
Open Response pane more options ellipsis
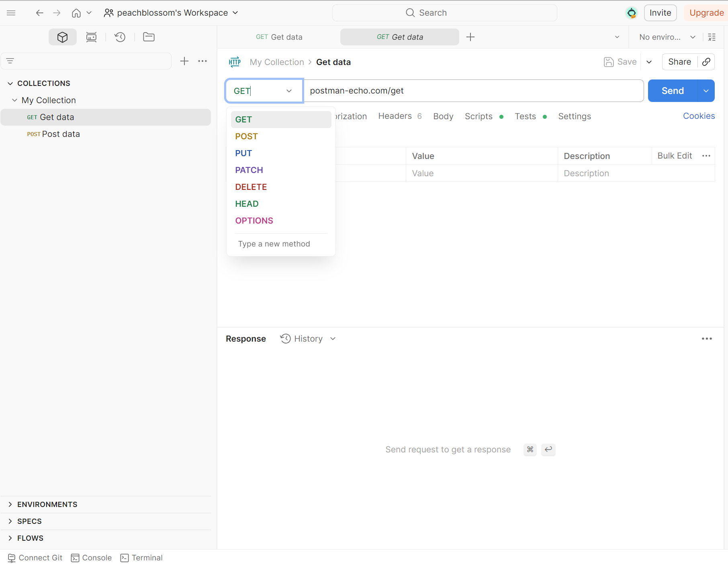[707, 339]
